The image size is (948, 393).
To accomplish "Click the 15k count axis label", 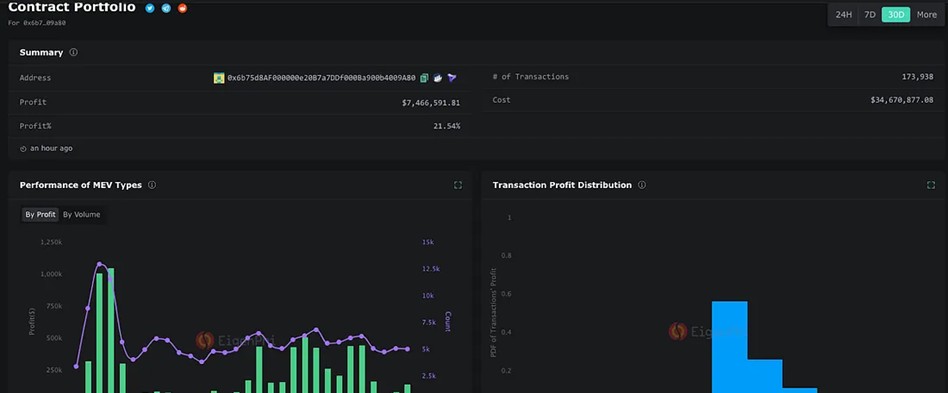I will (427, 242).
